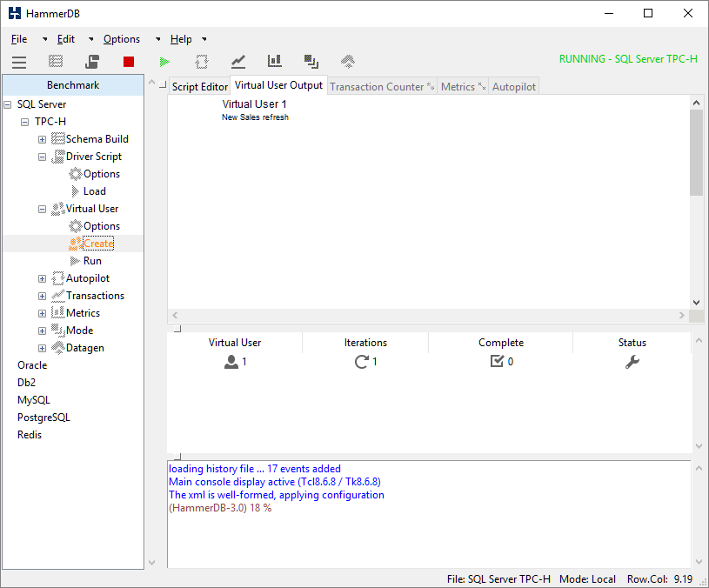
Task: Click the Metrics bar-chart toolbar icon
Action: pos(275,62)
